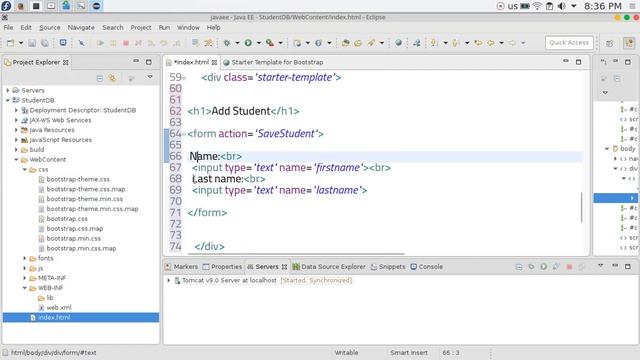640x360 pixels.
Task: Open the Run menu
Action: (164, 27)
